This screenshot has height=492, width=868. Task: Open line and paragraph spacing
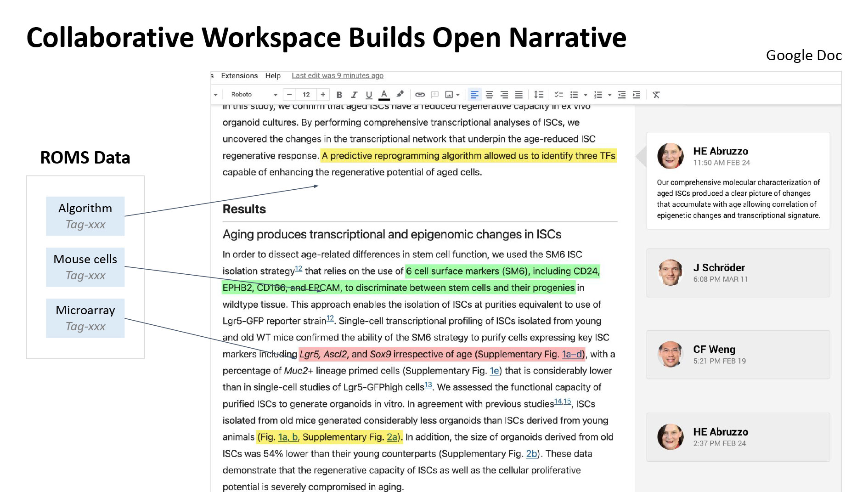(x=539, y=95)
